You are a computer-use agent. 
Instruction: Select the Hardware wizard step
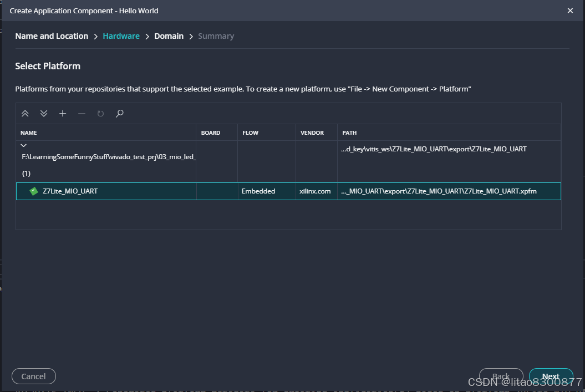121,36
